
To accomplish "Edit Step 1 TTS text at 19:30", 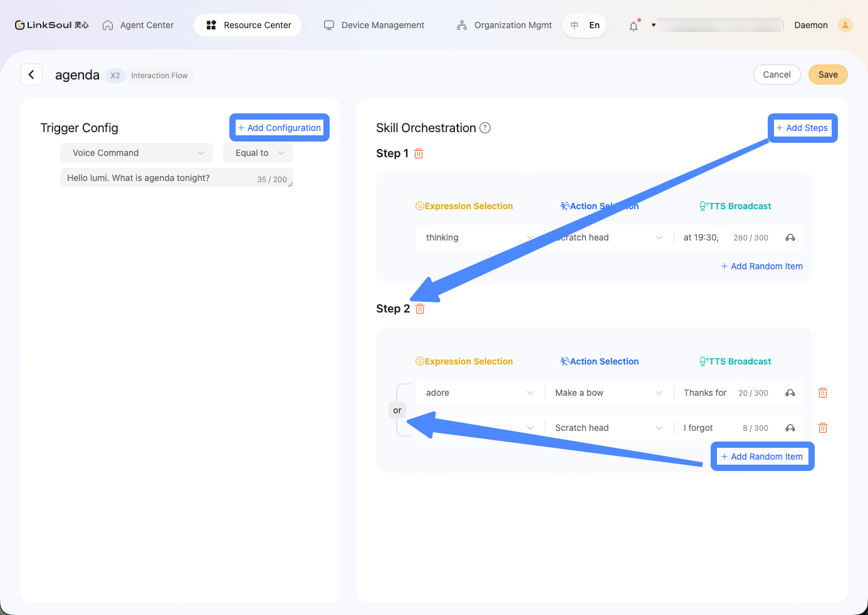I will (x=701, y=237).
